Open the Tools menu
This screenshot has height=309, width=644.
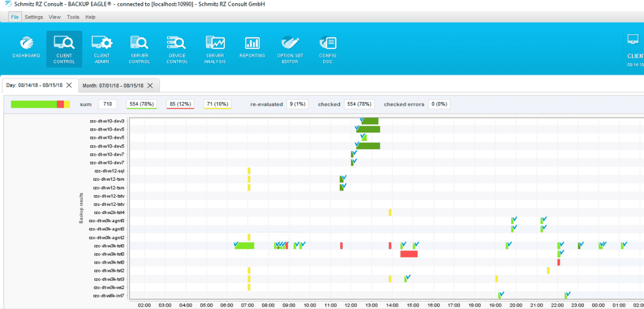click(x=73, y=17)
